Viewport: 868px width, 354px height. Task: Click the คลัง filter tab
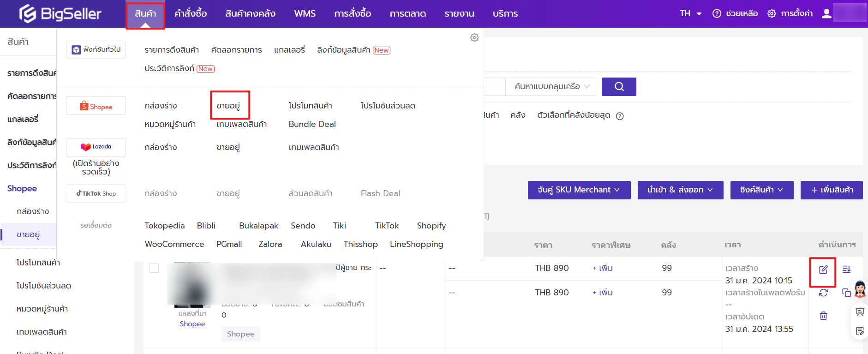coord(518,115)
